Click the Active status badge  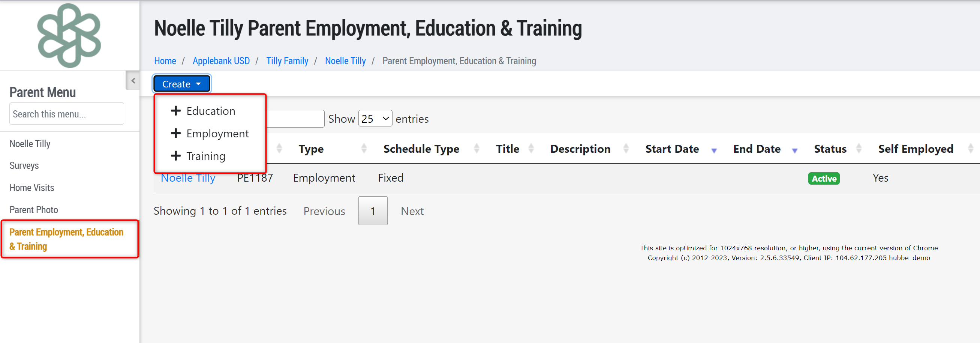(824, 178)
